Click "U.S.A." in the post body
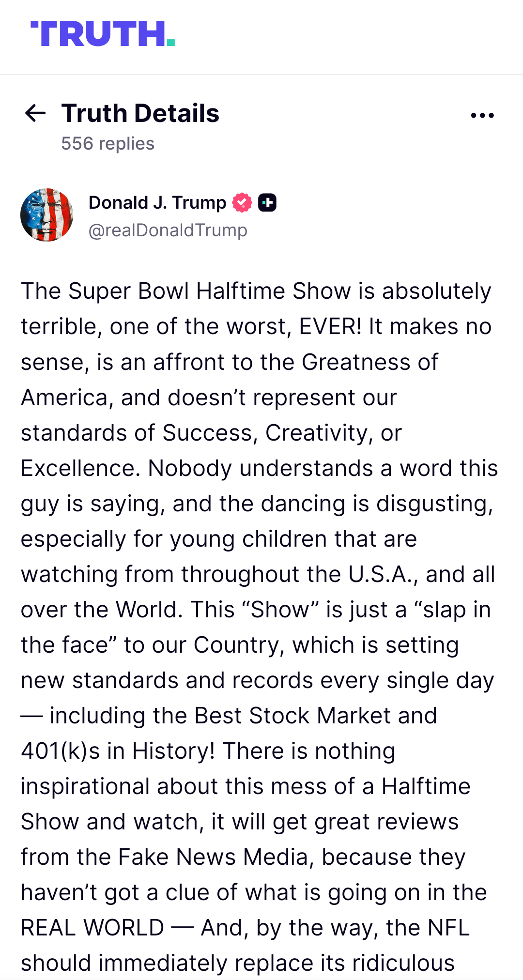This screenshot has height=980, width=523. tap(383, 574)
